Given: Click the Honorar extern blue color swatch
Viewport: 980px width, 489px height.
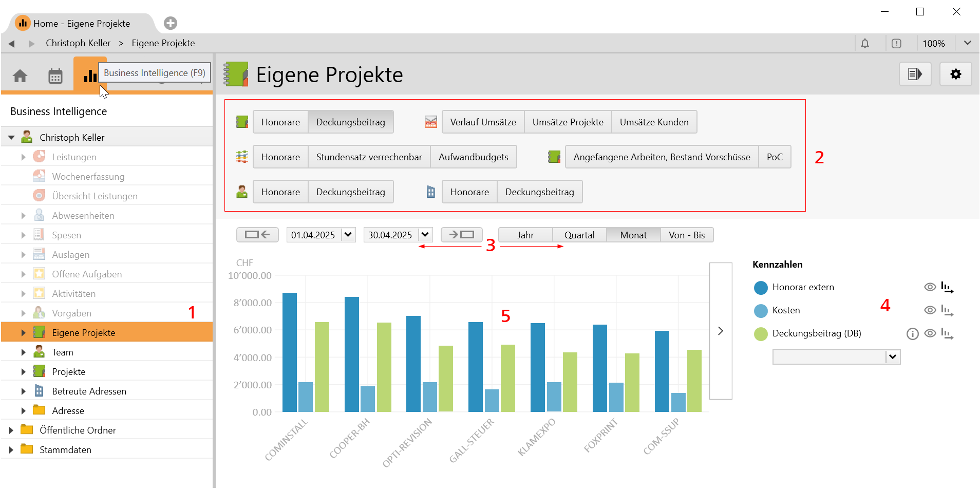Looking at the screenshot, I should pos(761,288).
